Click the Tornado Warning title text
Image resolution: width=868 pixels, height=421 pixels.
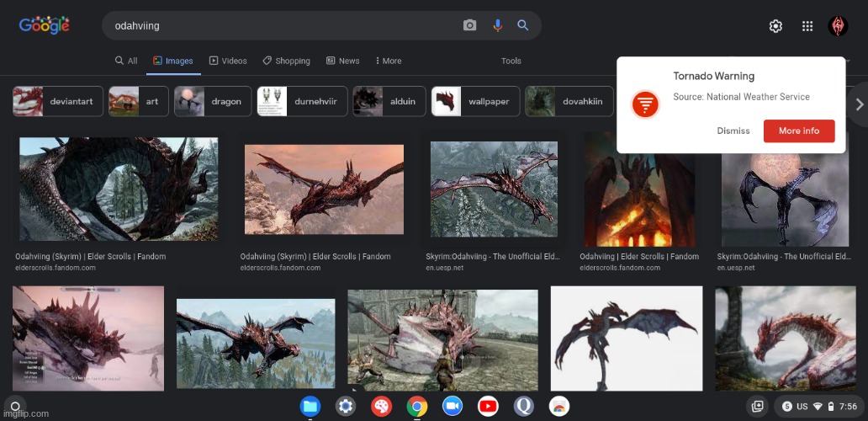713,76
